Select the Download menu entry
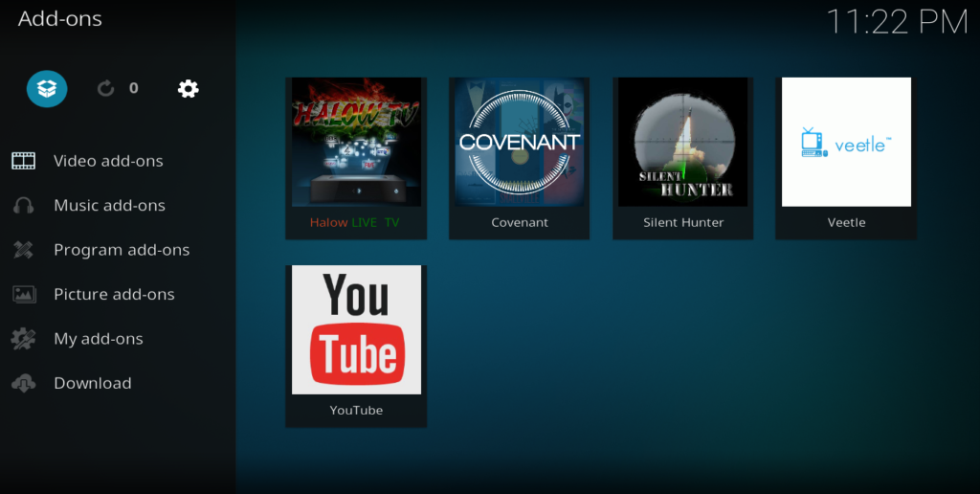980x494 pixels. point(93,383)
